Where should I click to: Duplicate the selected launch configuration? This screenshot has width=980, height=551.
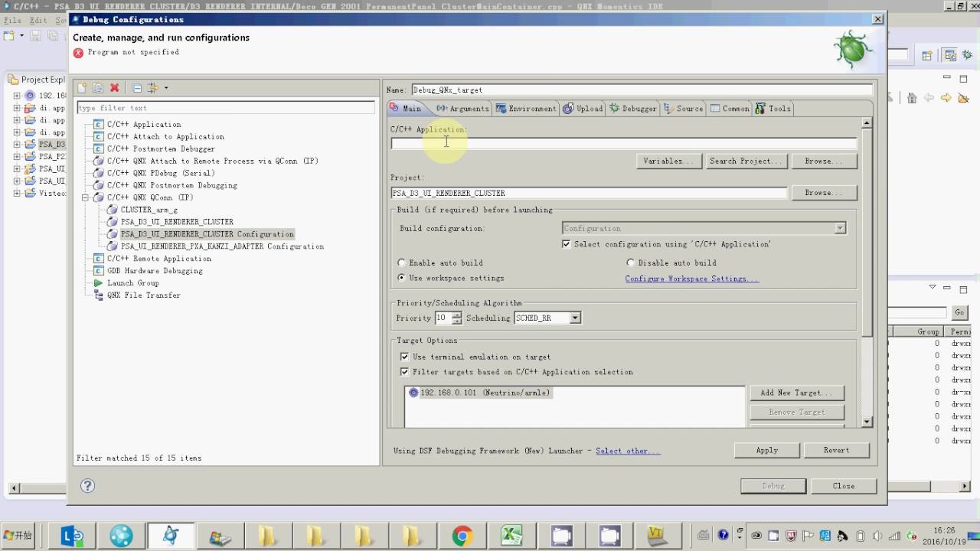98,88
